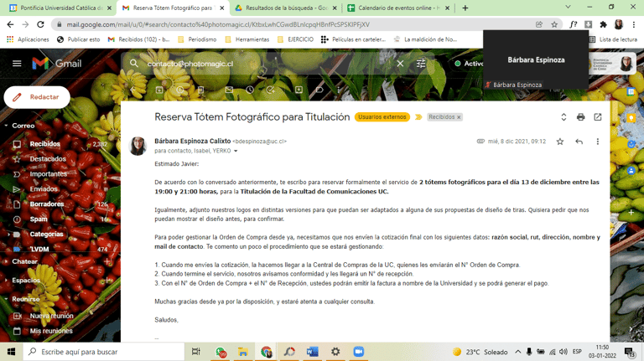Go back to search results arrow

pyautogui.click(x=133, y=90)
